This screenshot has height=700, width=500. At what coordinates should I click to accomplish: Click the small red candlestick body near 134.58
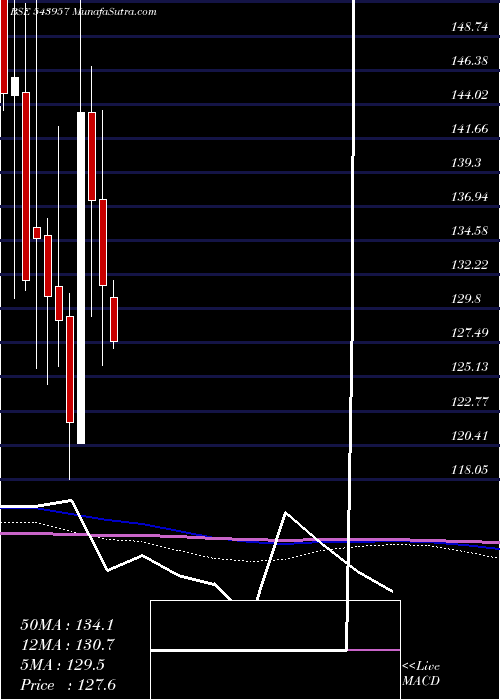[37, 233]
